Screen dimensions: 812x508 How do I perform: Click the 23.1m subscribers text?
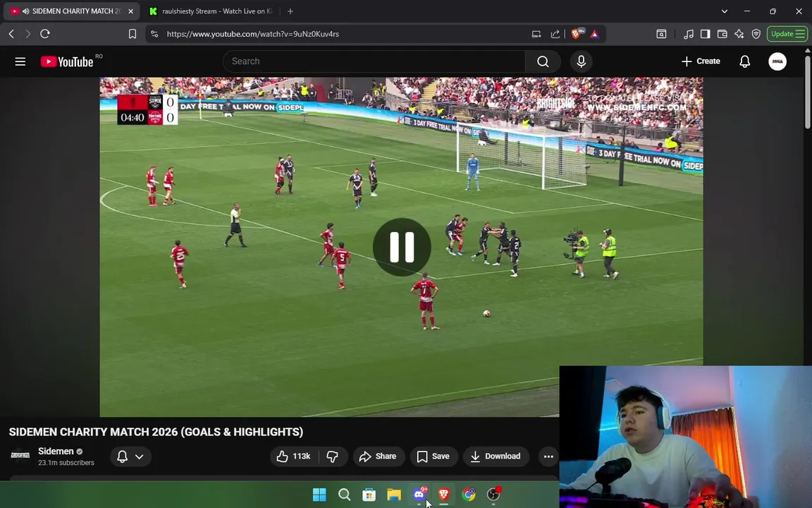click(66, 462)
